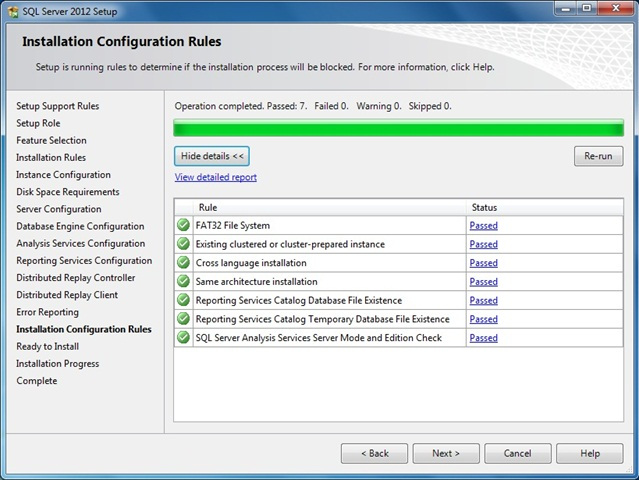
Task: Click the green progress bar
Action: [x=398, y=128]
